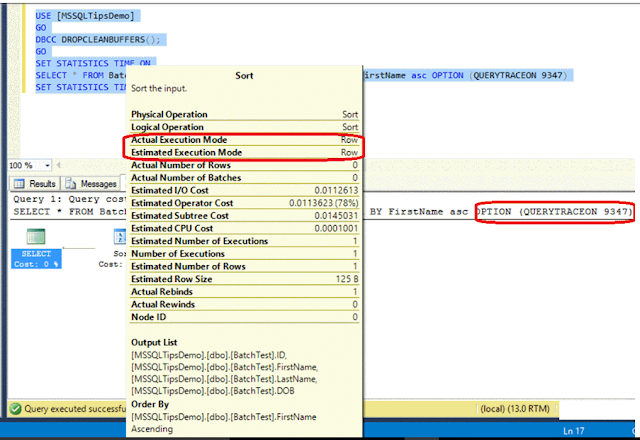Open the zoom level dropdown at 100 %
The width and height of the screenshot is (640, 440).
(47, 165)
